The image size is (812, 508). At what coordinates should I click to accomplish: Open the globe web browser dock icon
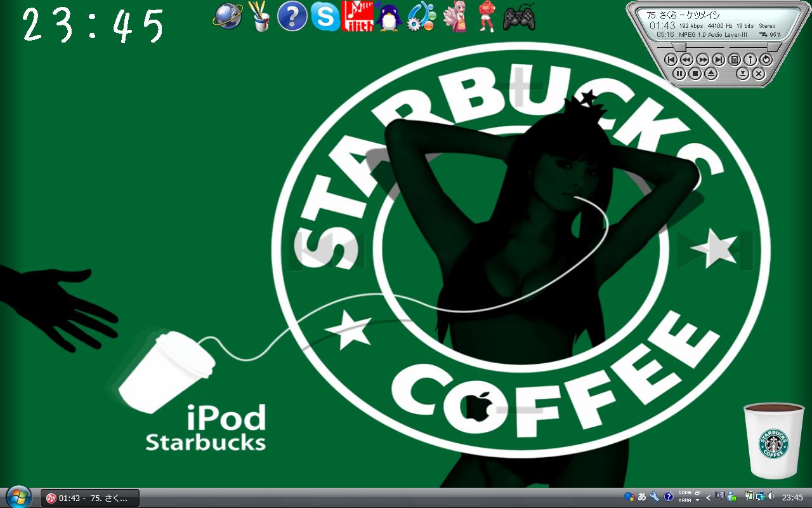(227, 16)
